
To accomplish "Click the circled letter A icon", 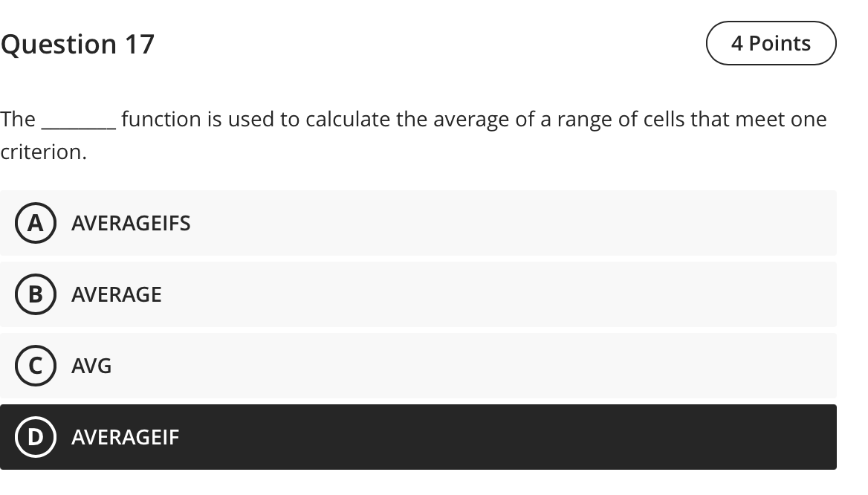I will pyautogui.click(x=34, y=223).
